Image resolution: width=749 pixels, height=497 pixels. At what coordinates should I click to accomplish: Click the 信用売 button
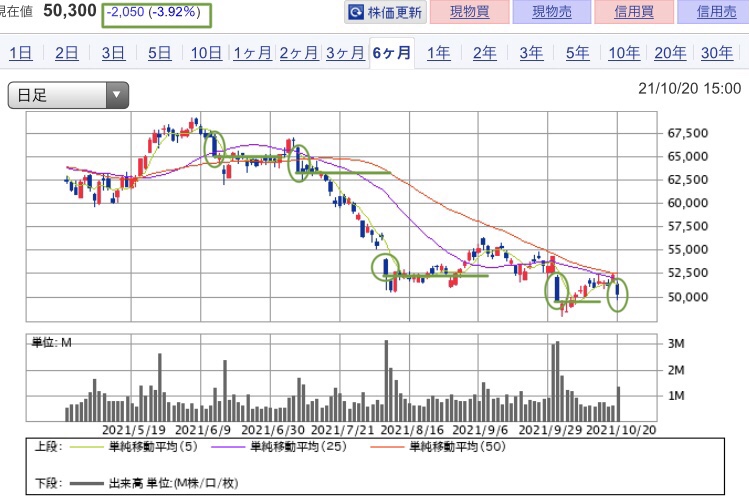pos(715,12)
